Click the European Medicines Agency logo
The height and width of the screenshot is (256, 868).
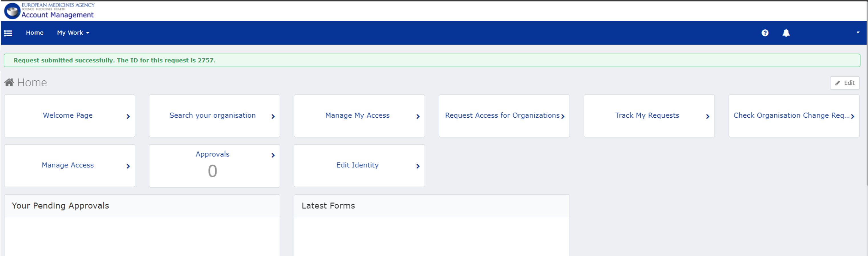(x=13, y=11)
